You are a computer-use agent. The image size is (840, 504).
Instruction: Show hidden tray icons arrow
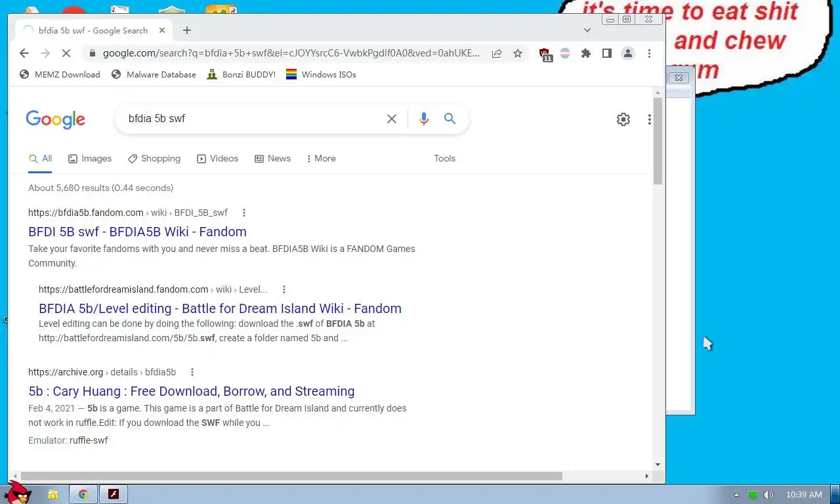736,495
